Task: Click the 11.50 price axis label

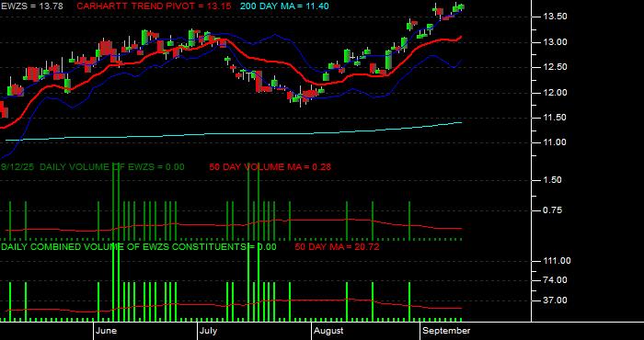Action: click(555, 118)
